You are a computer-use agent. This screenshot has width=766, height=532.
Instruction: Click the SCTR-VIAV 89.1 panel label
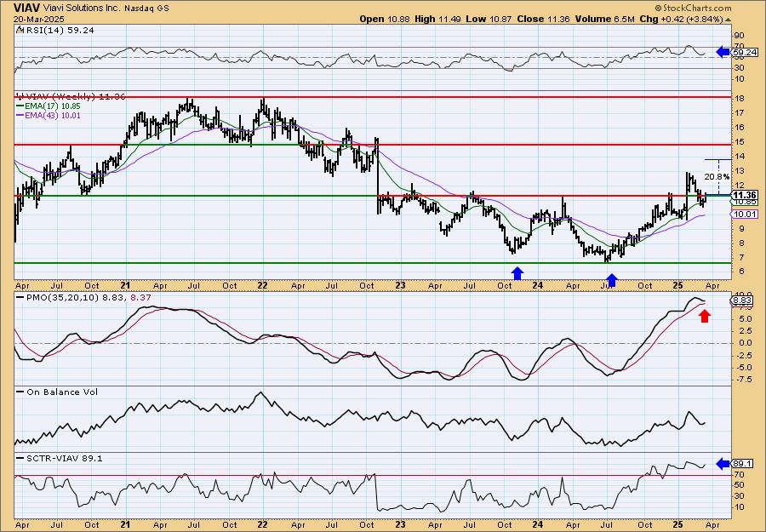[x=65, y=458]
